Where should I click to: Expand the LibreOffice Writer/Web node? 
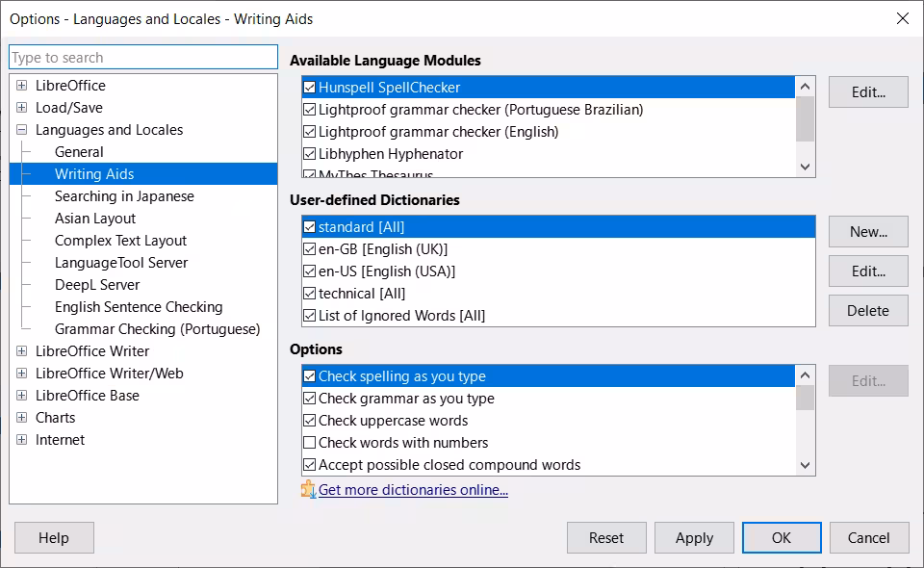coord(22,373)
